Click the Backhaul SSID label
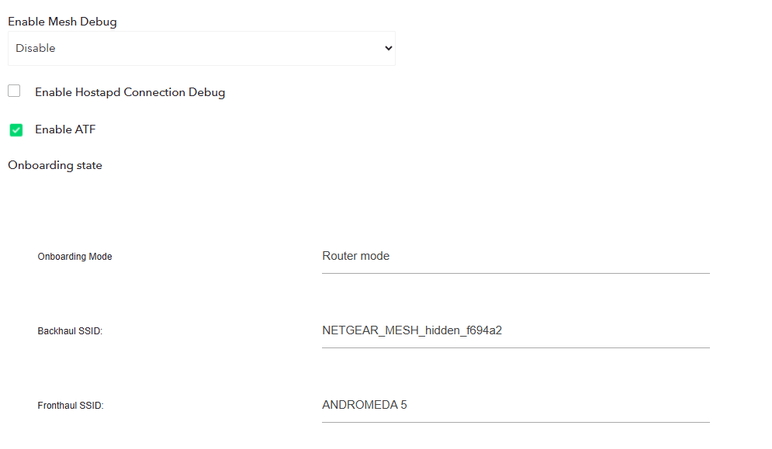772x449 pixels. [x=70, y=331]
